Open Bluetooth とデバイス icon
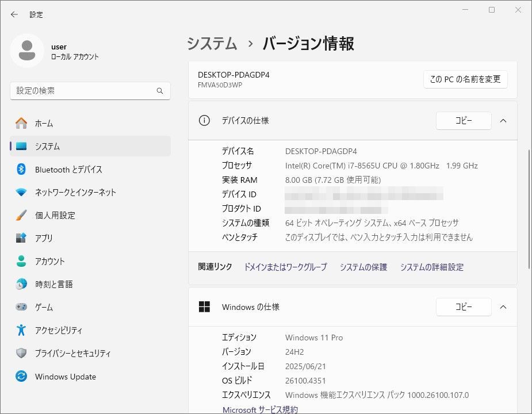This screenshot has height=414, width=532. (x=21, y=169)
